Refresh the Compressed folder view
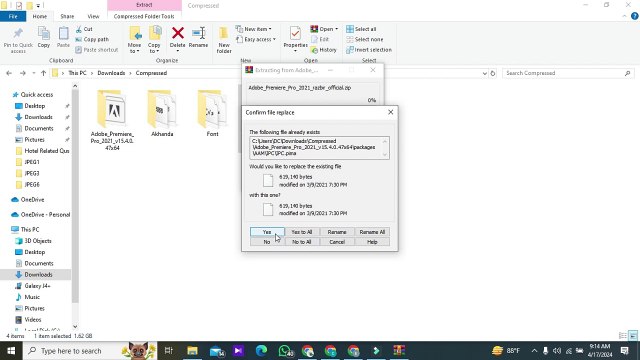The image size is (640, 360). pyautogui.click(x=493, y=73)
